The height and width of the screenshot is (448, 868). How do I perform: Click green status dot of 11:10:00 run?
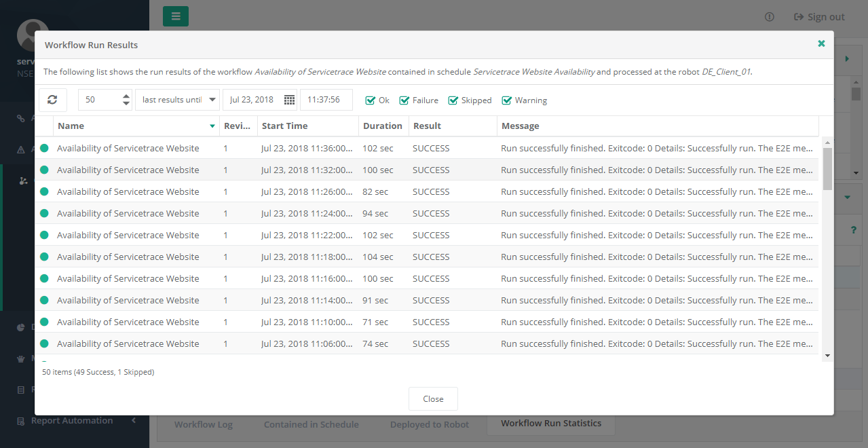(x=45, y=322)
